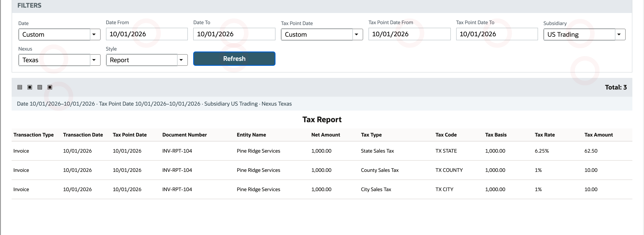The height and width of the screenshot is (235, 644).
Task: Click the Transaction Type column header
Action: click(x=34, y=135)
